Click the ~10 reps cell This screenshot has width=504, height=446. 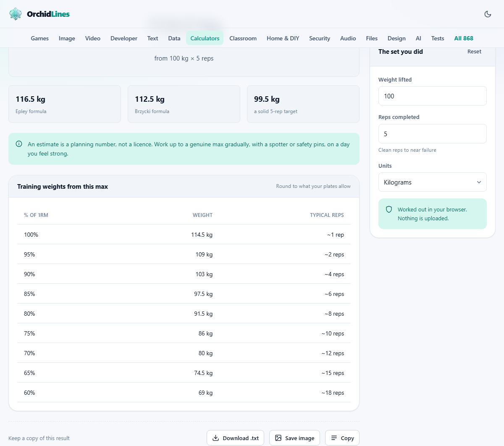[333, 333]
